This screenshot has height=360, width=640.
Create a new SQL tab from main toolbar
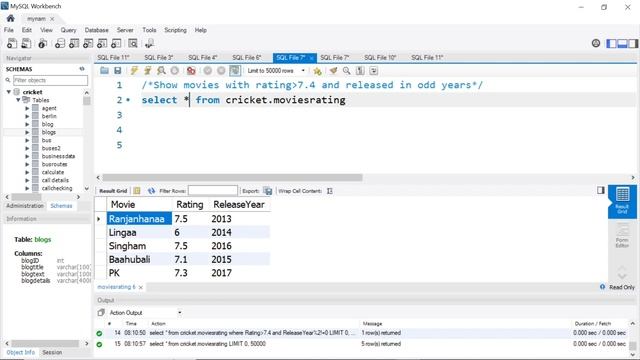12,43
